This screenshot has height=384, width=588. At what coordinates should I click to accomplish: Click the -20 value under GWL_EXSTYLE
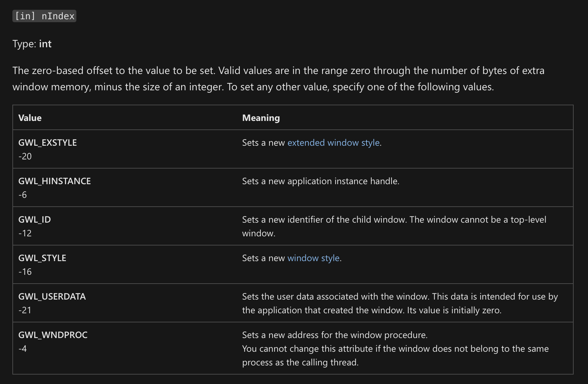pos(25,156)
